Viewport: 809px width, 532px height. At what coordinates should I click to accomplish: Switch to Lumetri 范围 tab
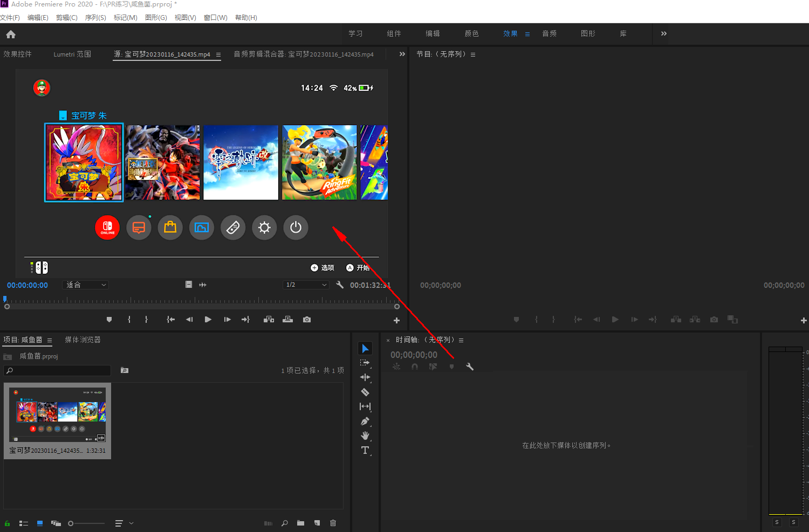72,54
